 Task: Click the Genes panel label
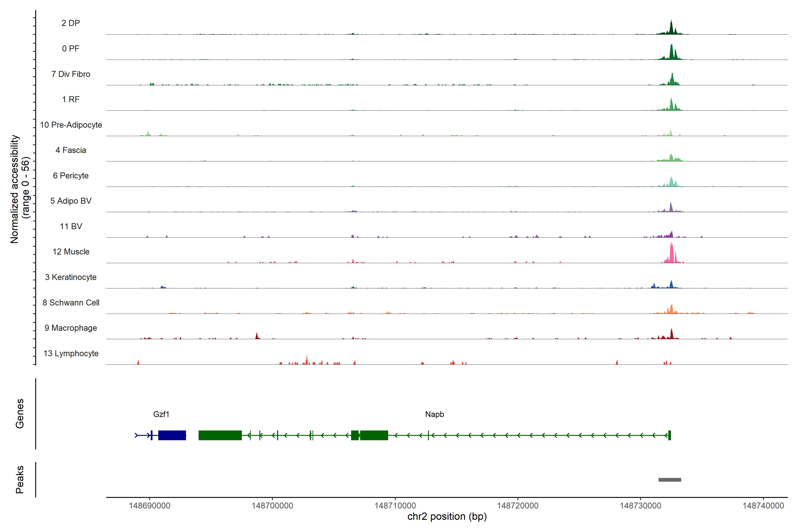[x=20, y=414]
